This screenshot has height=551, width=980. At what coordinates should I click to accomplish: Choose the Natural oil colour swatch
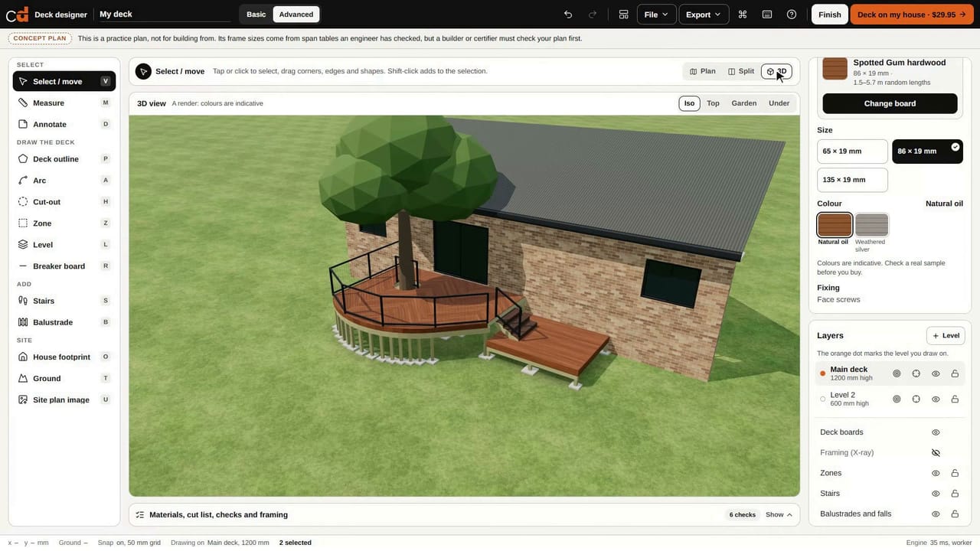pyautogui.click(x=835, y=225)
